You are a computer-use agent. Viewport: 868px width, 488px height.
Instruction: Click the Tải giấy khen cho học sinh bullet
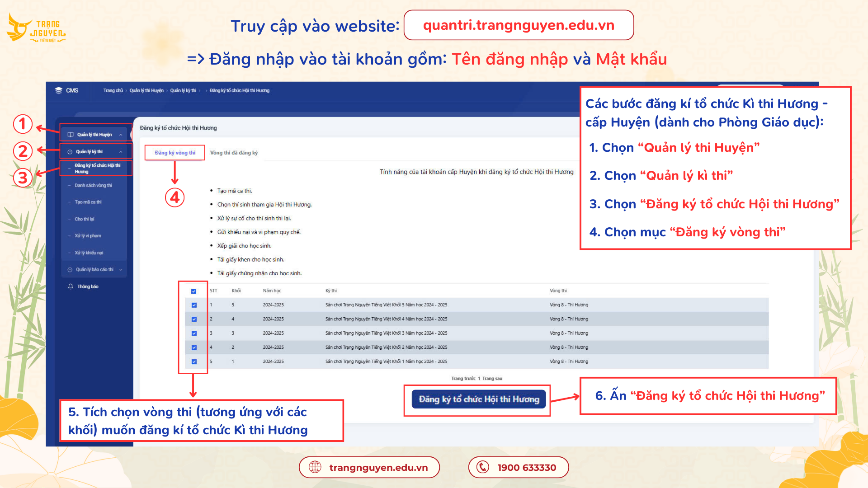250,259
